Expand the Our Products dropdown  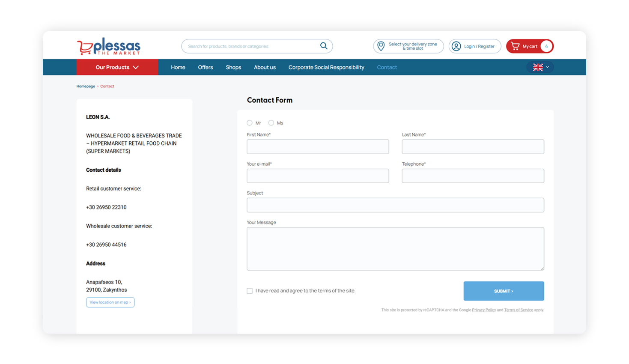[117, 67]
